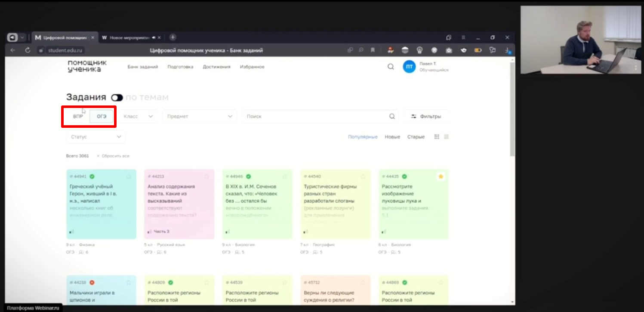This screenshot has height=312, width=644.
Task: Click the search magnifier icon in header
Action: pos(390,67)
